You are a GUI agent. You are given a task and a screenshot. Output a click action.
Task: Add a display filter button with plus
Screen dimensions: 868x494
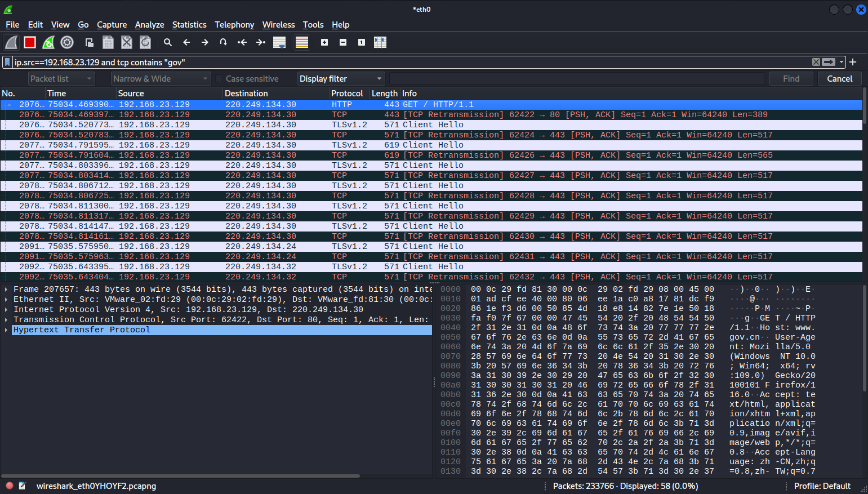click(853, 62)
